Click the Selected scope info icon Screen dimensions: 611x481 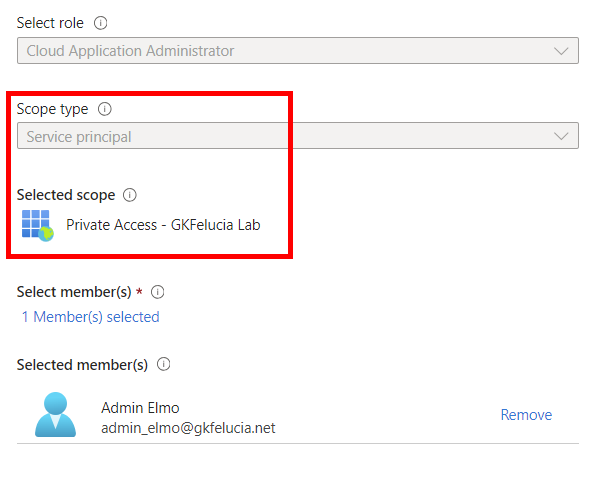pyautogui.click(x=129, y=195)
